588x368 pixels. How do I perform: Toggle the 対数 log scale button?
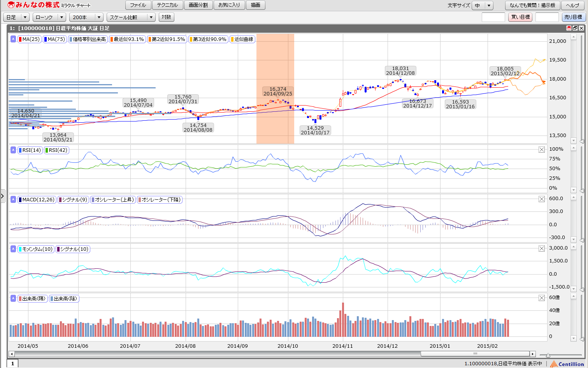(x=166, y=17)
